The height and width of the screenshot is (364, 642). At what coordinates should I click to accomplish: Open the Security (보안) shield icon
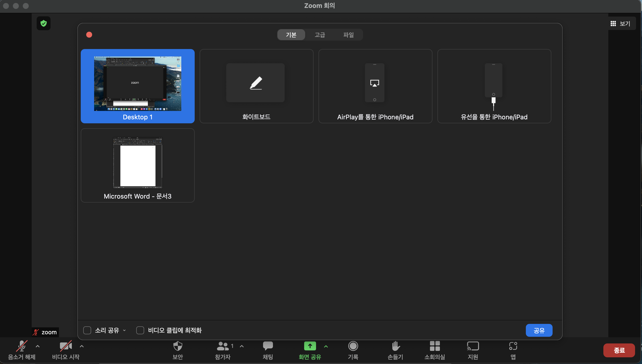[x=178, y=346]
